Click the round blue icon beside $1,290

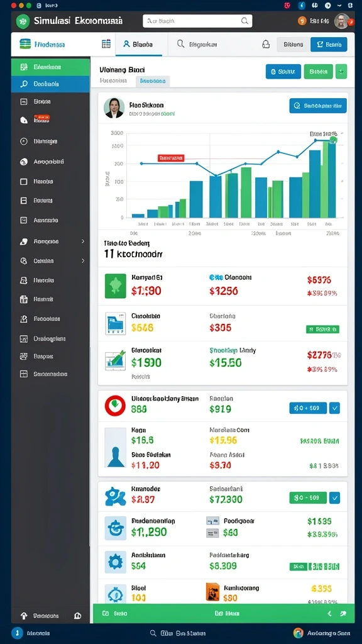pos(116,528)
